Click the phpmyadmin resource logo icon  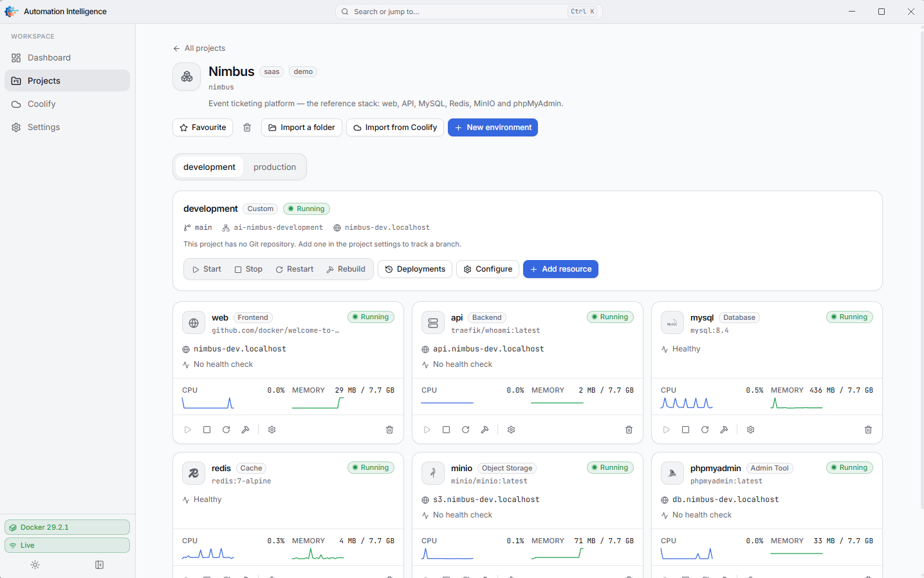pos(672,474)
